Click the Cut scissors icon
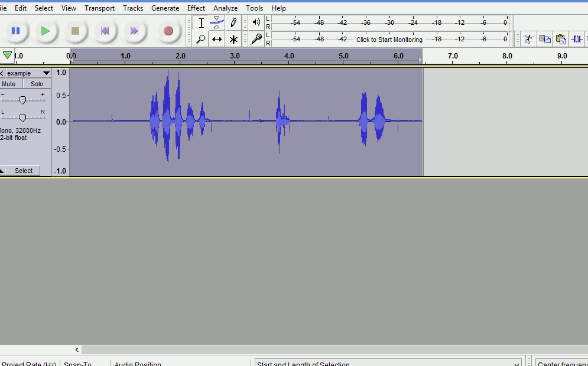Image resolution: width=588 pixels, height=366 pixels. pos(528,38)
